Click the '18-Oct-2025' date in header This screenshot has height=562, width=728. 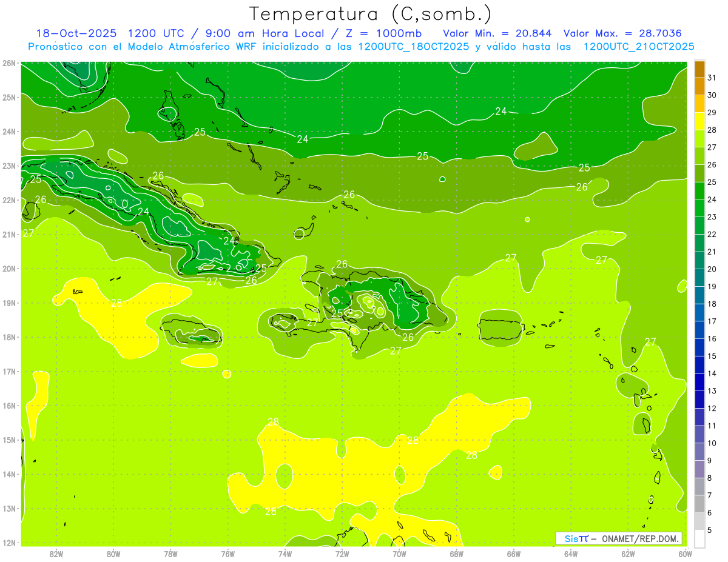tap(76, 33)
